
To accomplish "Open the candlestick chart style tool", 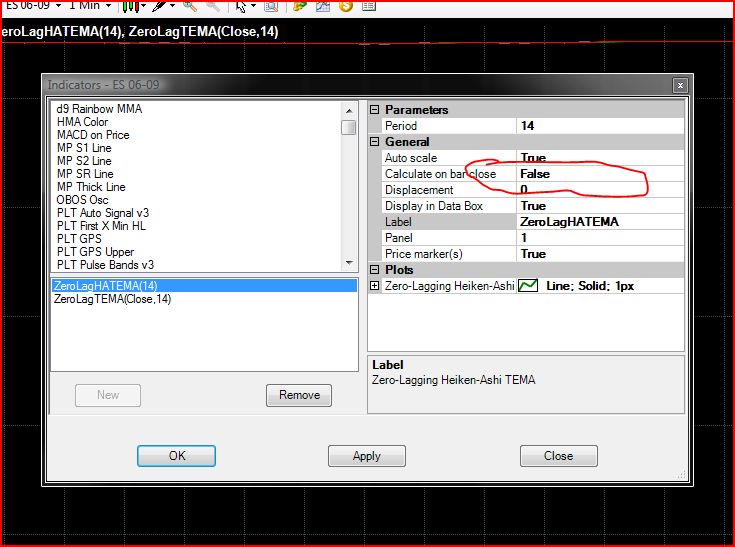I will point(131,6).
